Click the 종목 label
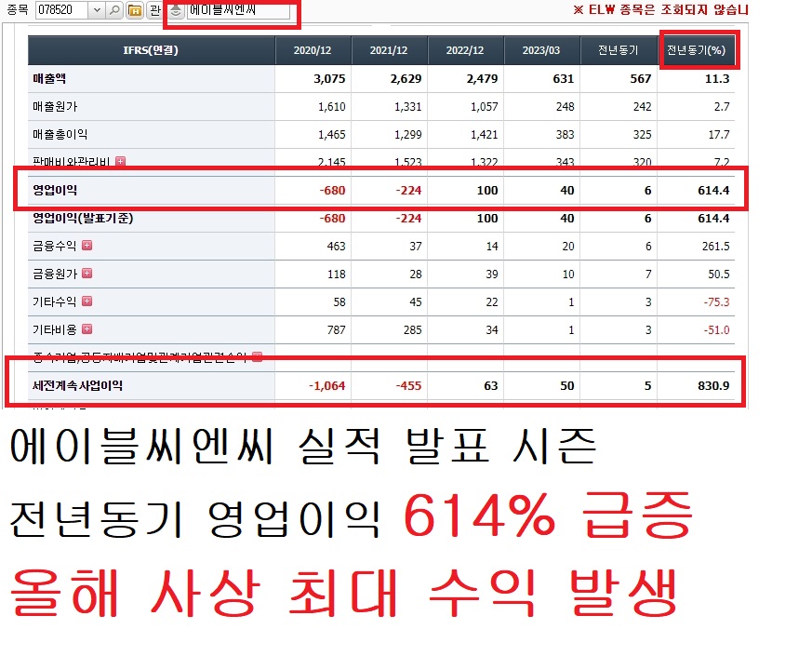 18,9
